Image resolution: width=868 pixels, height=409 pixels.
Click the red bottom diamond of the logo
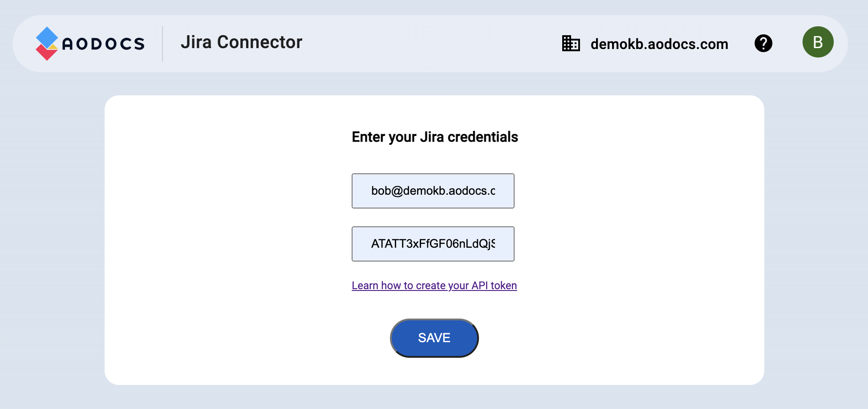point(46,53)
